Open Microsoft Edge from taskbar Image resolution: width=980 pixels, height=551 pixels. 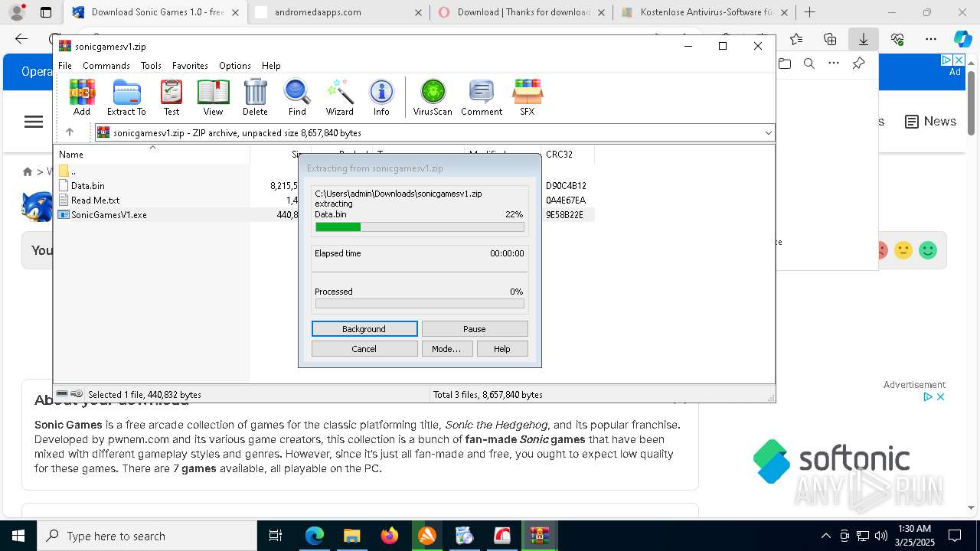pyautogui.click(x=315, y=536)
